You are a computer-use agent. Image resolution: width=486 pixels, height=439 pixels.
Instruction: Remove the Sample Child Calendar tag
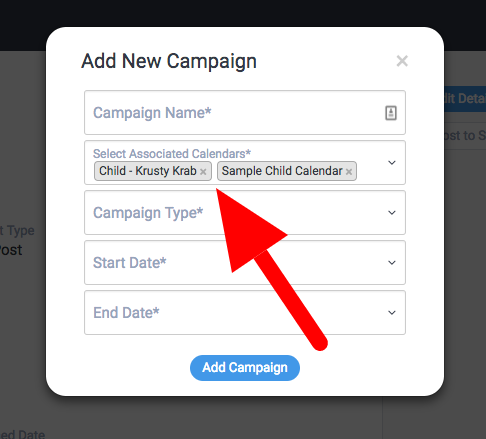[349, 172]
